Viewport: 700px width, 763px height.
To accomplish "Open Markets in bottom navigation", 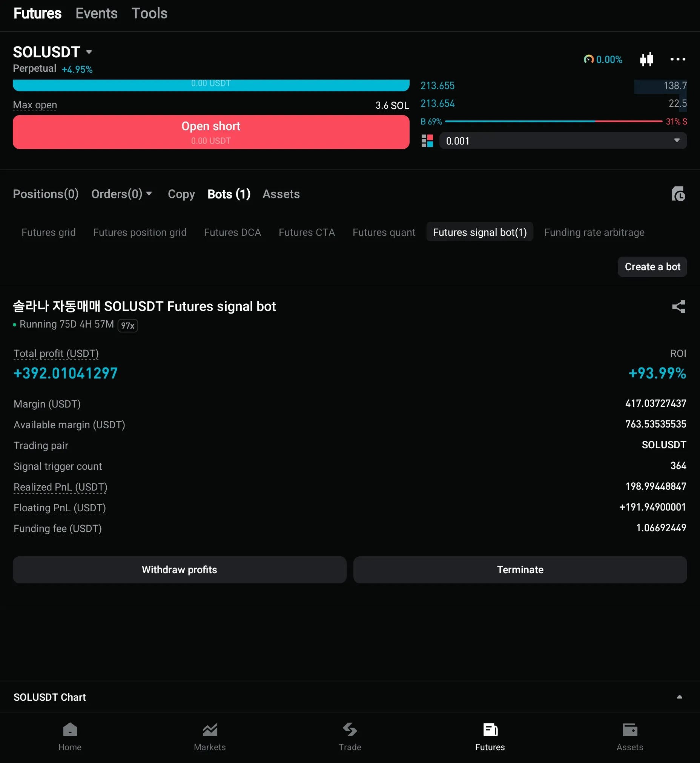I will (210, 737).
